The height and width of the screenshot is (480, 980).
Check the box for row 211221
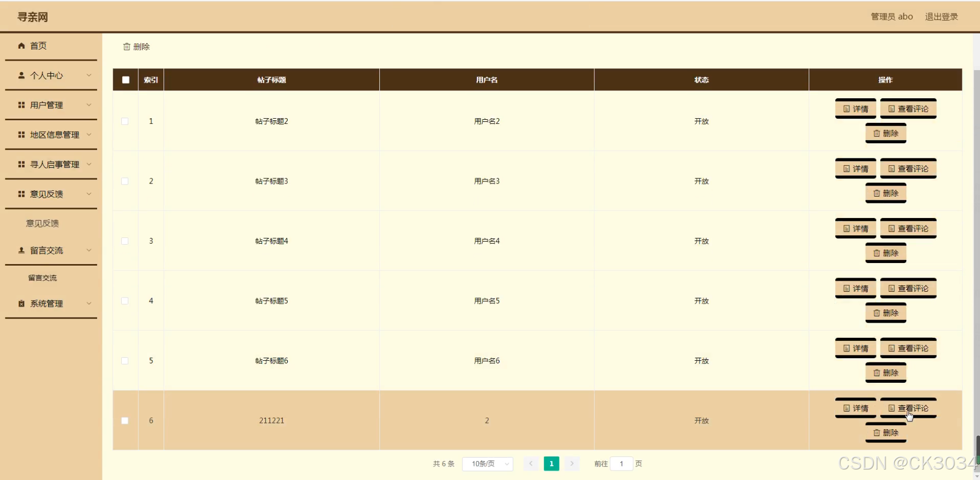tap(125, 421)
